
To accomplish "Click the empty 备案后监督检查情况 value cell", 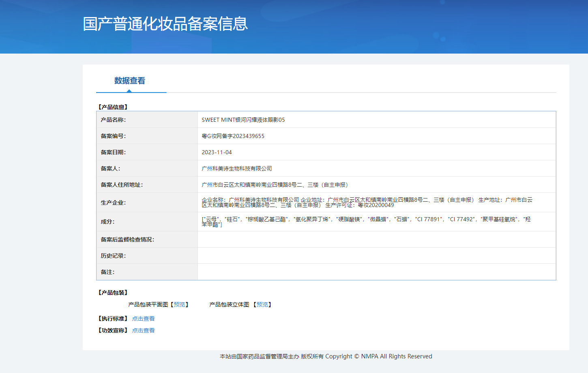I will coord(376,239).
